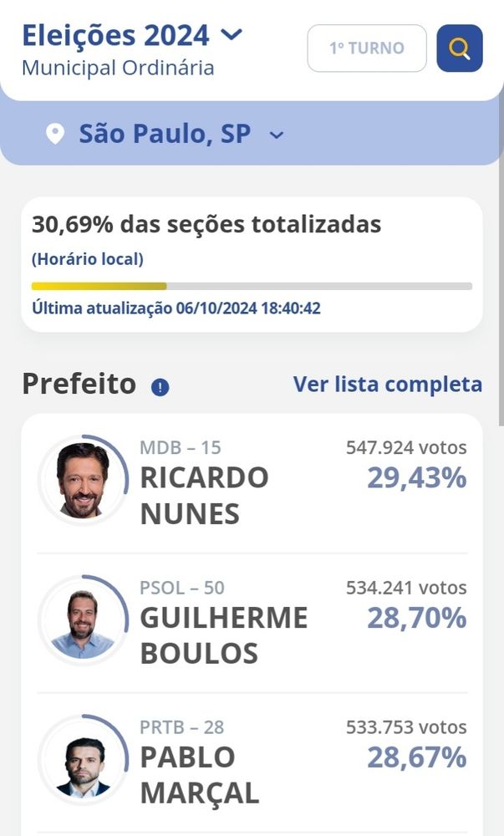Open the search magnifier button

coord(459,48)
